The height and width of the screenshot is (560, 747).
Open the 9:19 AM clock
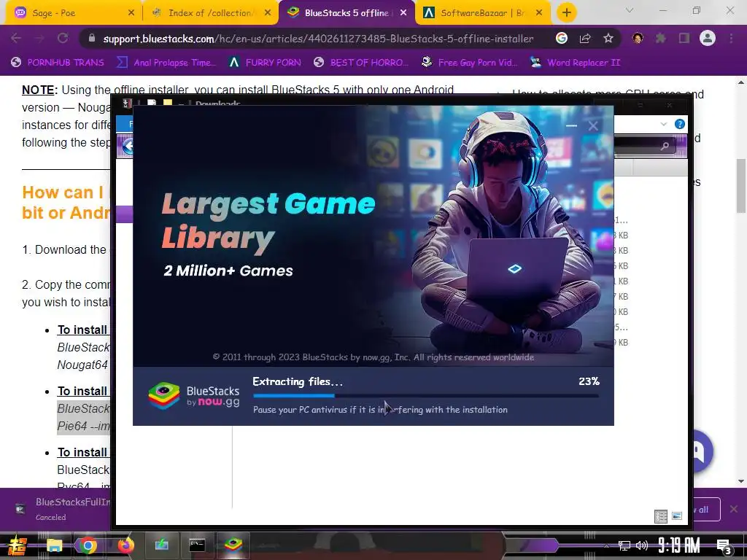(x=679, y=545)
